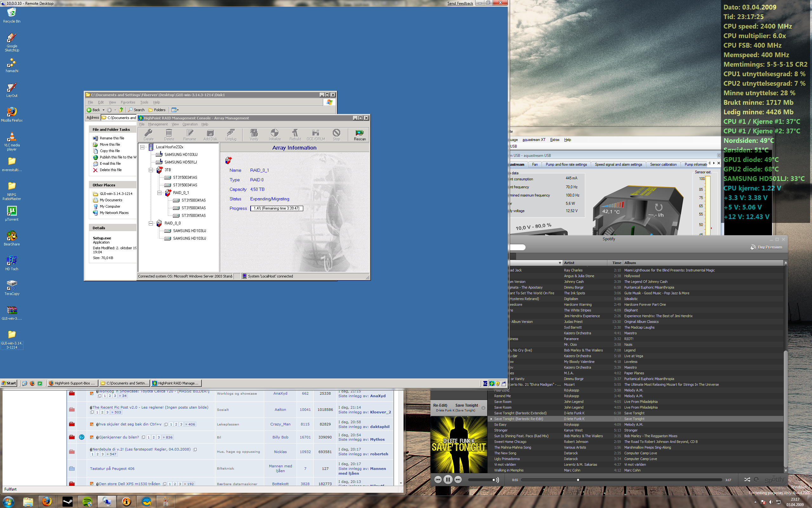Click the Spotify icon in Windows 7 taskbar
The width and height of the screenshot is (812, 508).
(87, 502)
